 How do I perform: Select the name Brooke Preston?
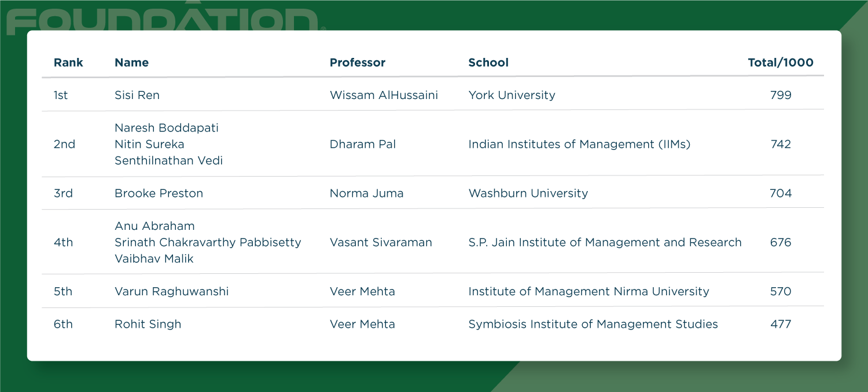pos(159,193)
